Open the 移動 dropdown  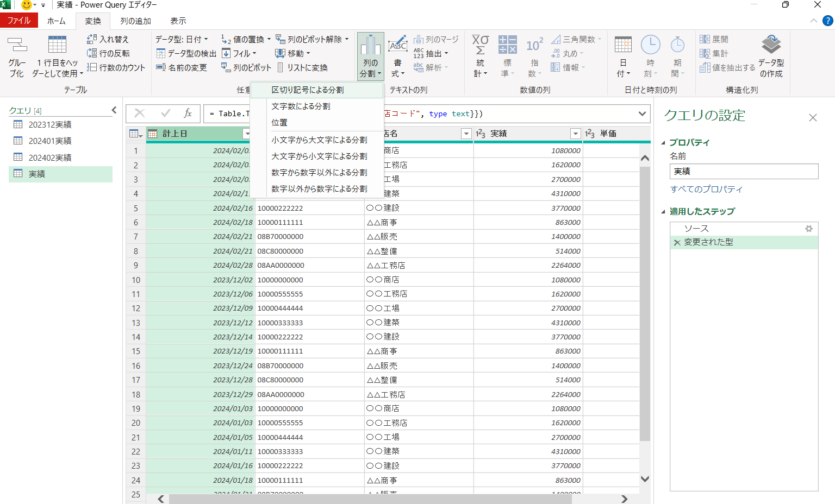[x=292, y=53]
